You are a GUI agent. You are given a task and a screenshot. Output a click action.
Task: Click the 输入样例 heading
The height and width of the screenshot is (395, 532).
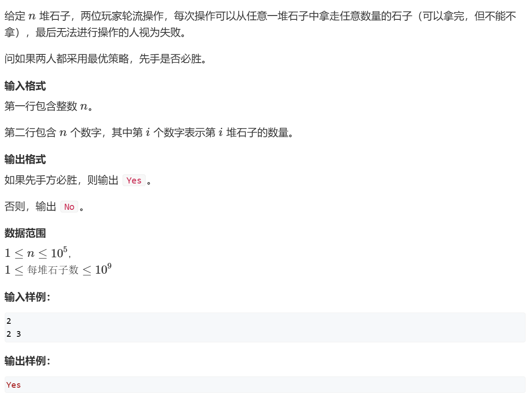(x=28, y=297)
